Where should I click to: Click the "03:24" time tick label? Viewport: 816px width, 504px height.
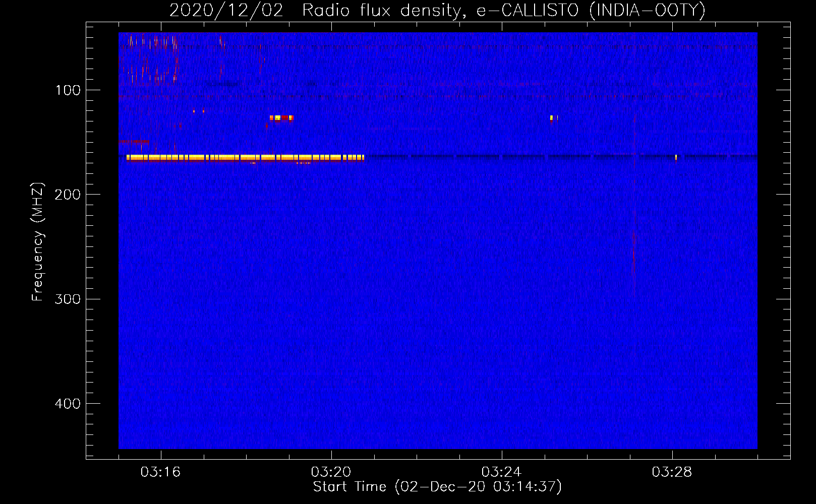click(501, 472)
